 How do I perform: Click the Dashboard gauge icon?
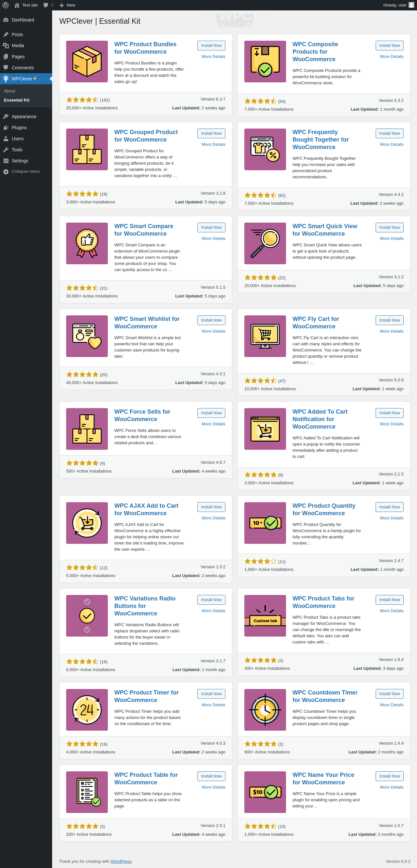[6, 20]
